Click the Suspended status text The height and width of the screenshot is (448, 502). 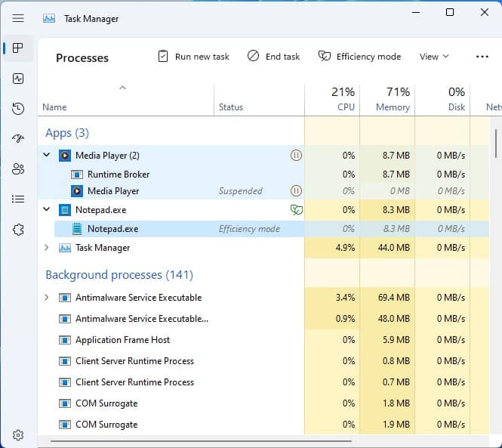click(241, 191)
